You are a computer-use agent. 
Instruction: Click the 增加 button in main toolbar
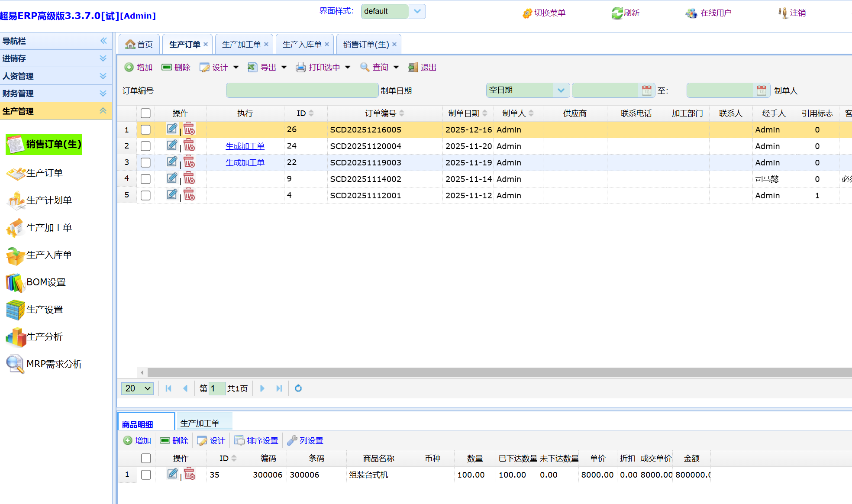pyautogui.click(x=139, y=67)
